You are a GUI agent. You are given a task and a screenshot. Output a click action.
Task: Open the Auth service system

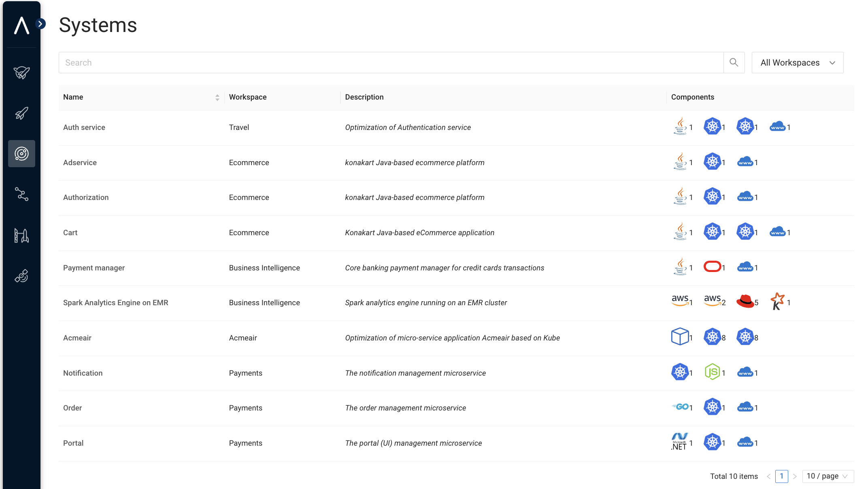84,128
